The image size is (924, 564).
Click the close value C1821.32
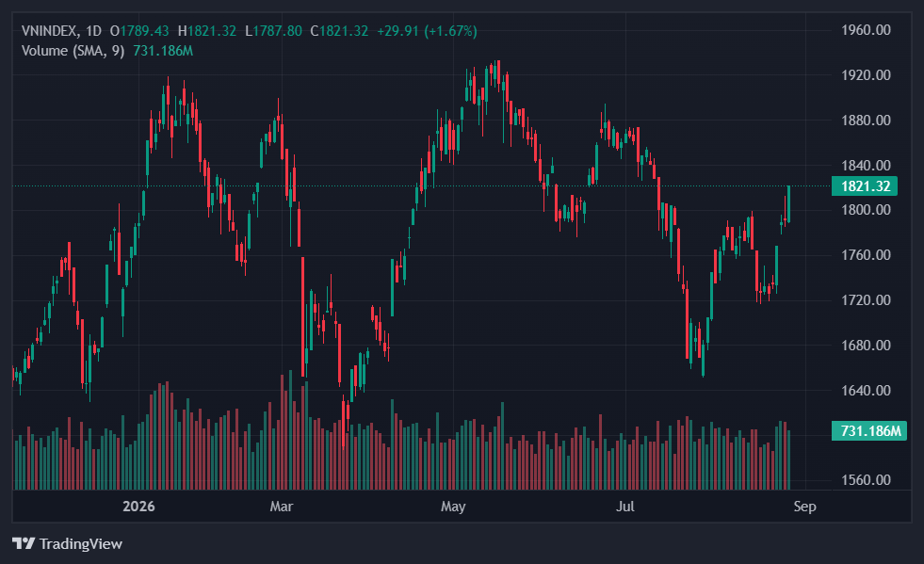[339, 31]
